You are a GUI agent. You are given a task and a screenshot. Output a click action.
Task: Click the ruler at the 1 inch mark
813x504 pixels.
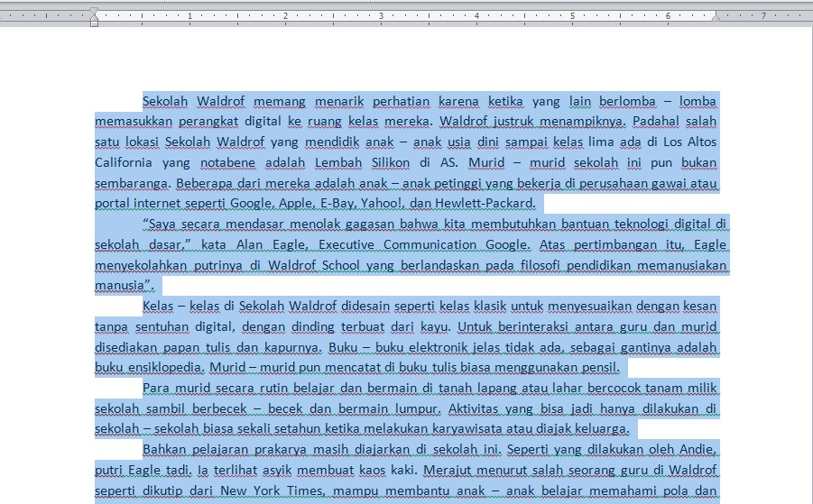click(189, 16)
